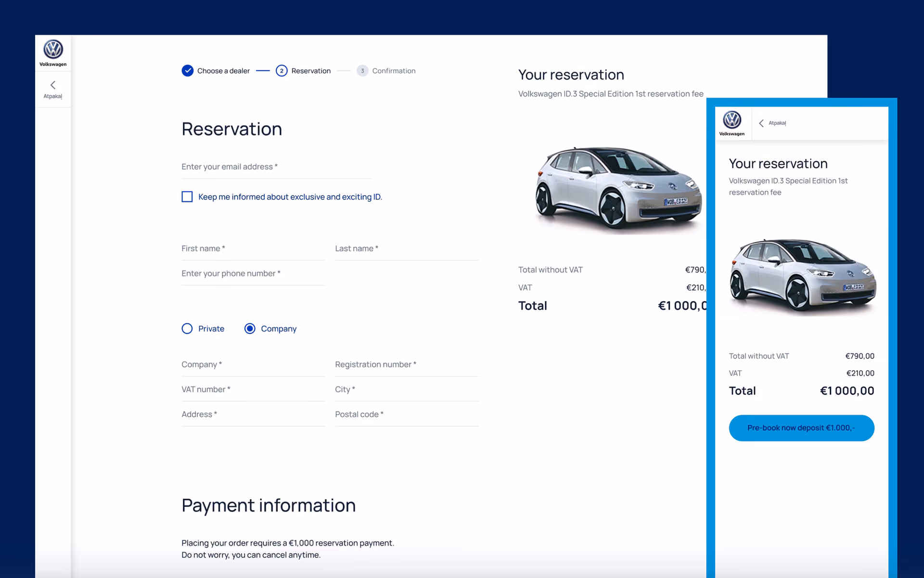Click the completed checkmark step icon
The image size is (924, 578).
[x=188, y=71]
